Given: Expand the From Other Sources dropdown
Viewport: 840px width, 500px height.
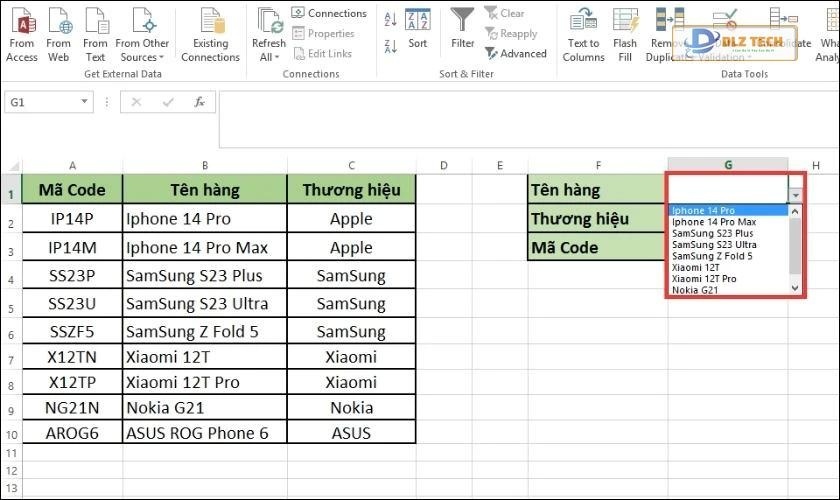Looking at the screenshot, I should coord(142,57).
